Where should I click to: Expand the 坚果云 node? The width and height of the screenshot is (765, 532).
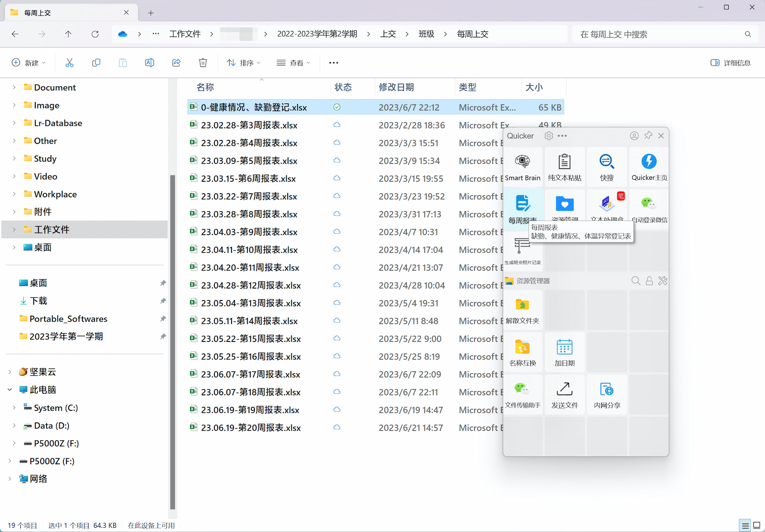pos(10,372)
